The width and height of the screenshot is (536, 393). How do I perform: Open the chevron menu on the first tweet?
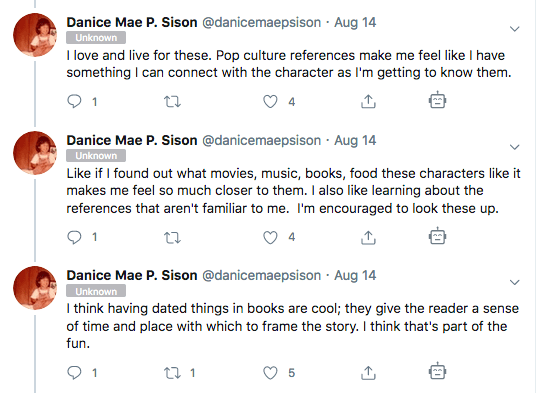click(x=514, y=29)
